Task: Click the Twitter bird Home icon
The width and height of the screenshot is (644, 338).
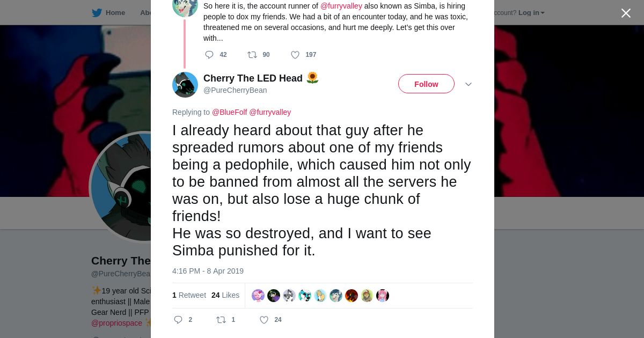Action: tap(97, 13)
